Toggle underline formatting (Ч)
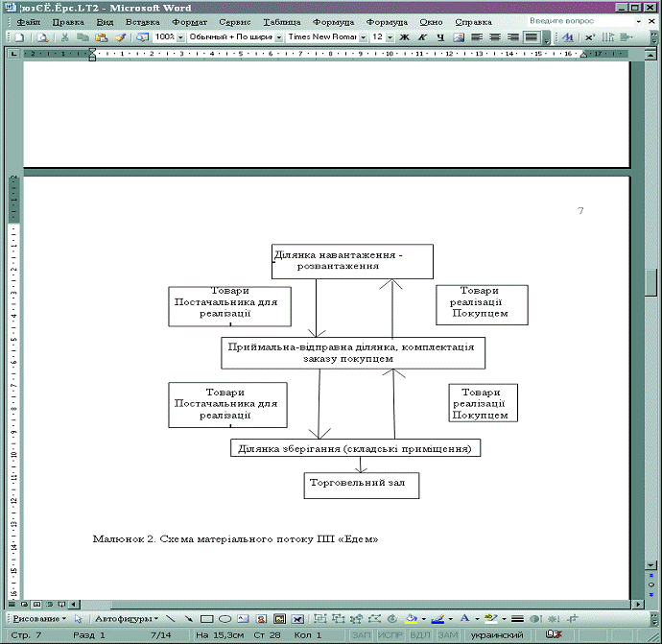Screen dimensions: 662x644 point(439,37)
